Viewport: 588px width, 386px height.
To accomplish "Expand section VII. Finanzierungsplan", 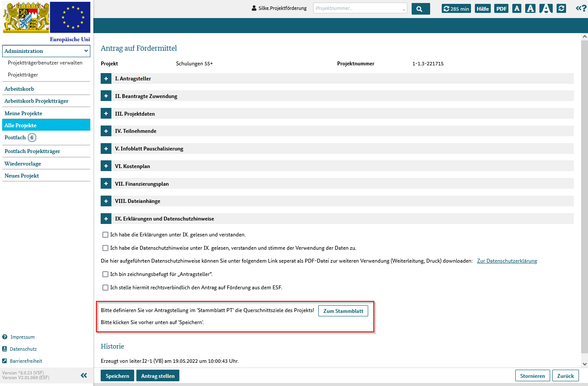I will coord(106,184).
